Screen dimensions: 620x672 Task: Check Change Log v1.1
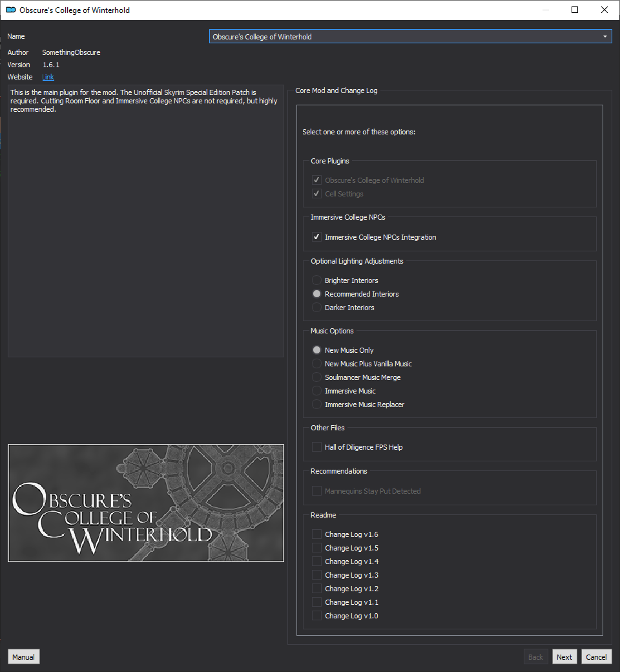tap(316, 602)
